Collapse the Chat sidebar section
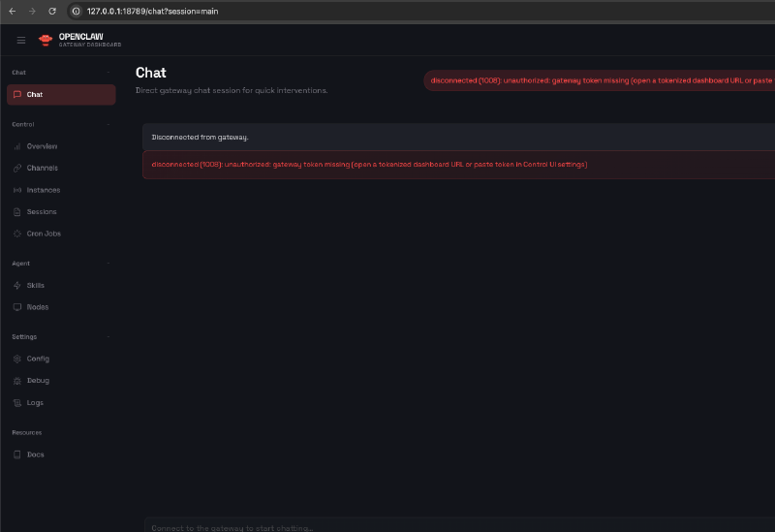The width and height of the screenshot is (775, 532). click(x=108, y=73)
